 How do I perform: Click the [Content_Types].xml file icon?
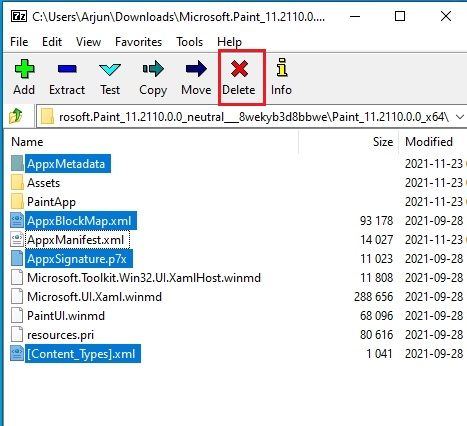(x=17, y=354)
